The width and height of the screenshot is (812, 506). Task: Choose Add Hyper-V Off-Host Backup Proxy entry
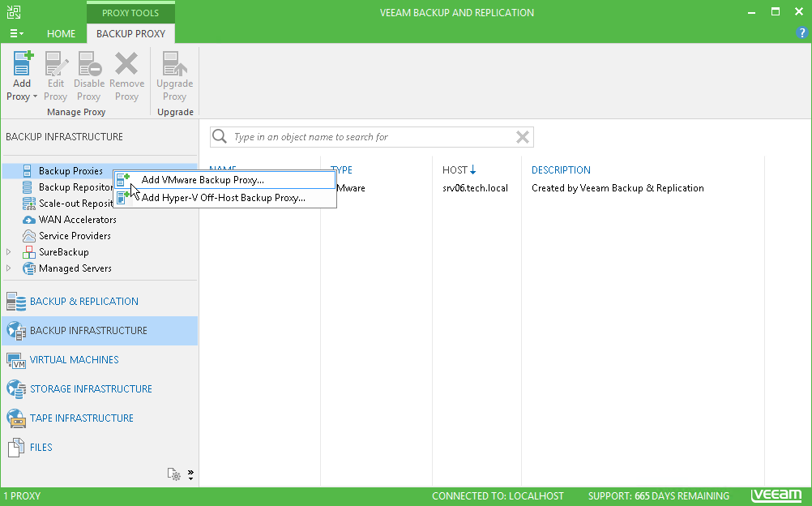pos(224,198)
